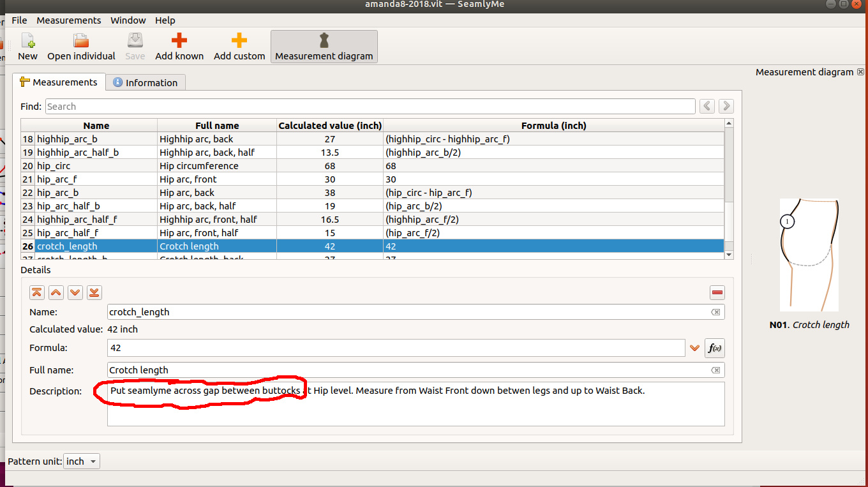
Task: Move measurement to top arrow icon
Action: 37,292
